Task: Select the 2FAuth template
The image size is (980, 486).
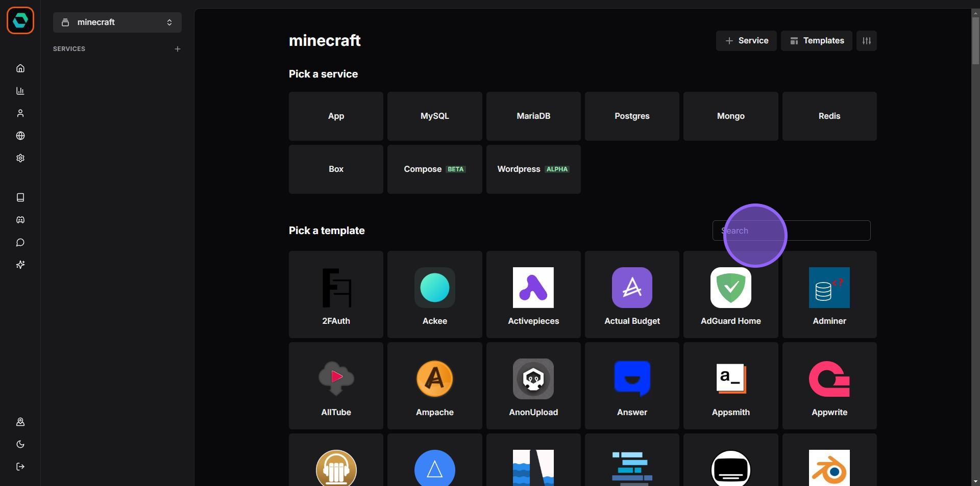Action: point(336,294)
